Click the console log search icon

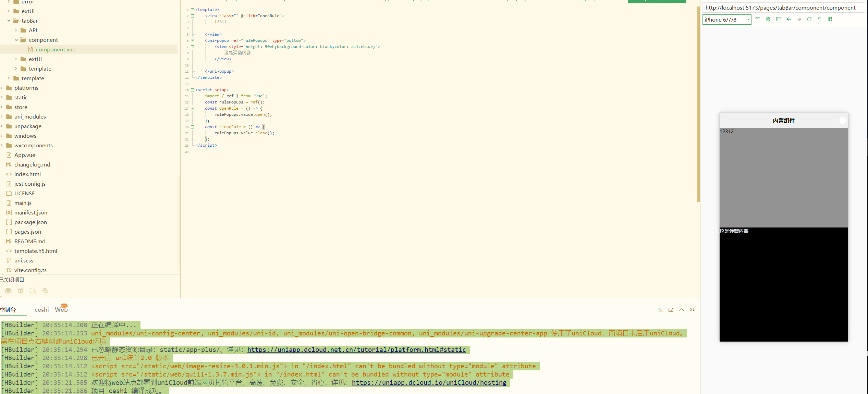pyautogui.click(x=660, y=310)
